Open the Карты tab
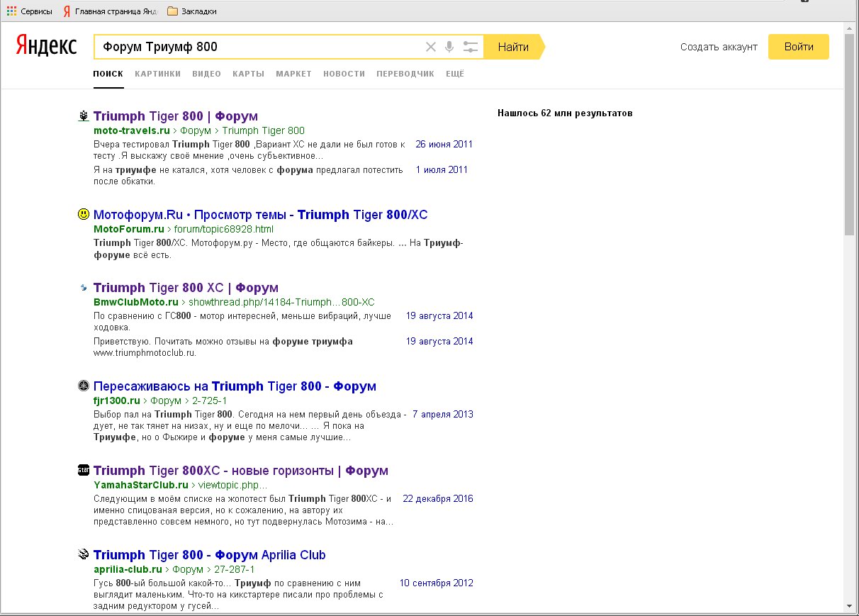Image resolution: width=859 pixels, height=616 pixels. [248, 74]
